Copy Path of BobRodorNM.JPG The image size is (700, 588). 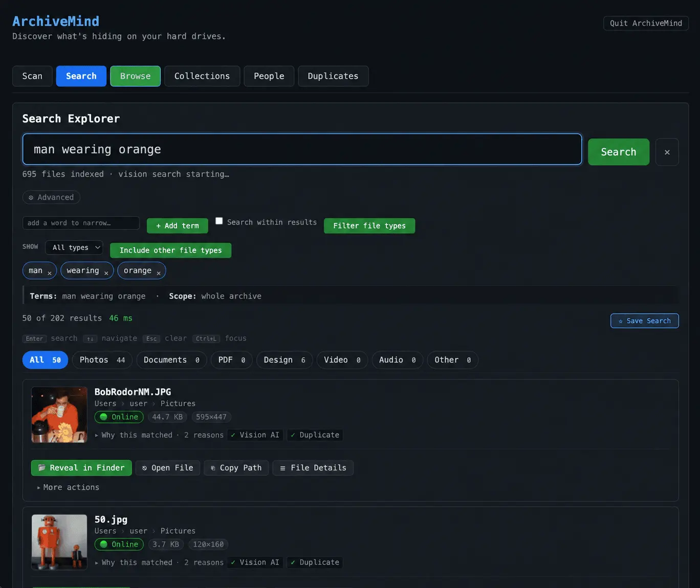[236, 468]
